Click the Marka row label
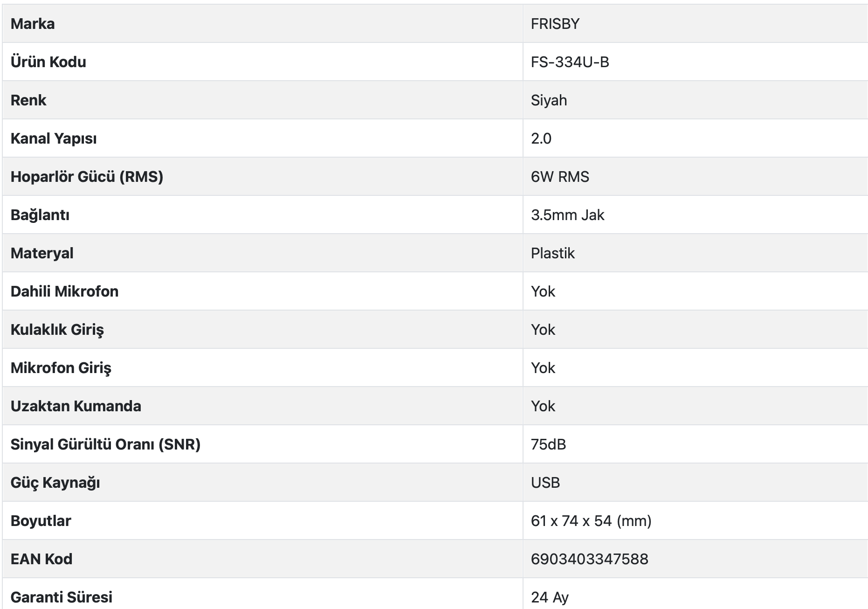 [x=33, y=24]
